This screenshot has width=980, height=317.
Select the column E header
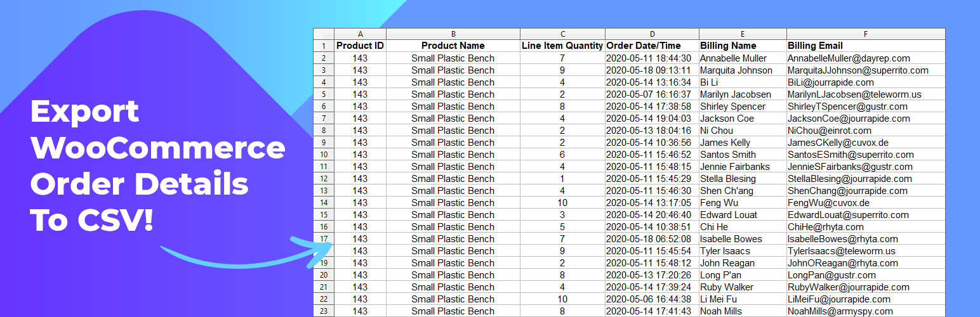(743, 34)
